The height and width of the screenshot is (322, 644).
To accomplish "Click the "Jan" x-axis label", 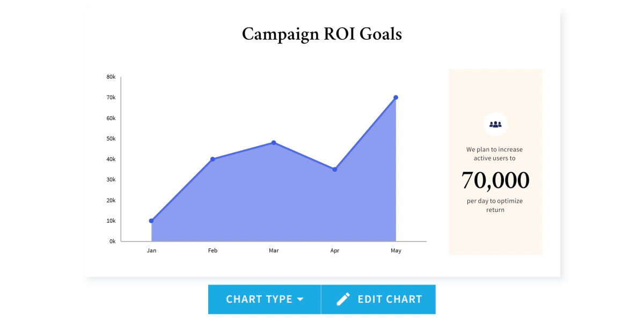I will tap(151, 251).
